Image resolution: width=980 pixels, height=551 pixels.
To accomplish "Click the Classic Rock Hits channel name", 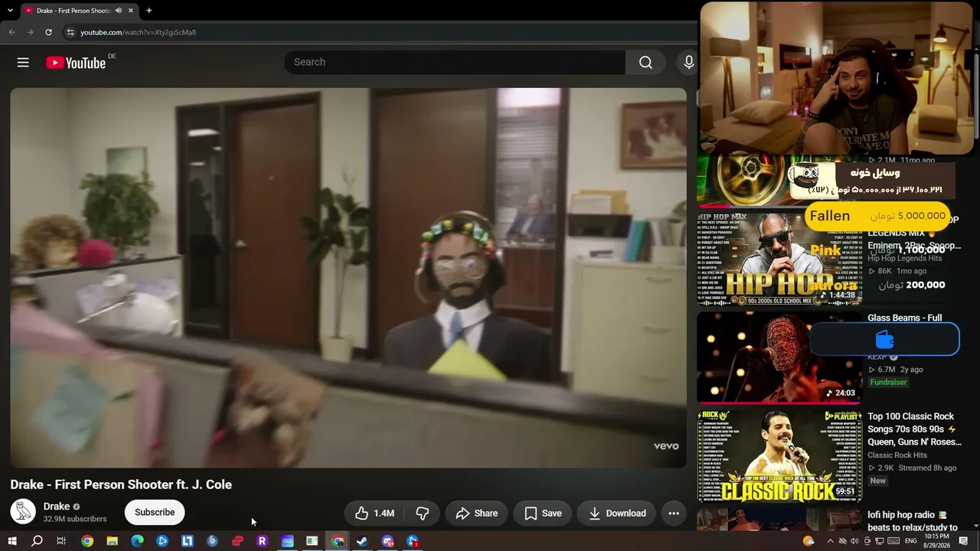I will point(897,455).
